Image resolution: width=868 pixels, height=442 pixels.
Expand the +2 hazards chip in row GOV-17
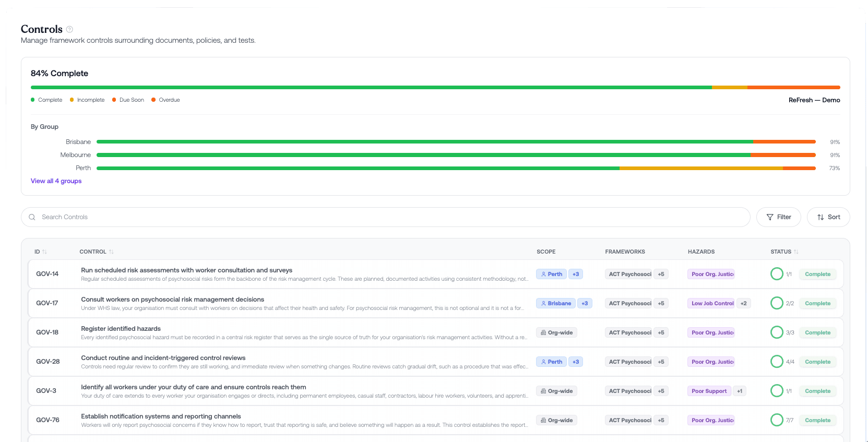744,303
